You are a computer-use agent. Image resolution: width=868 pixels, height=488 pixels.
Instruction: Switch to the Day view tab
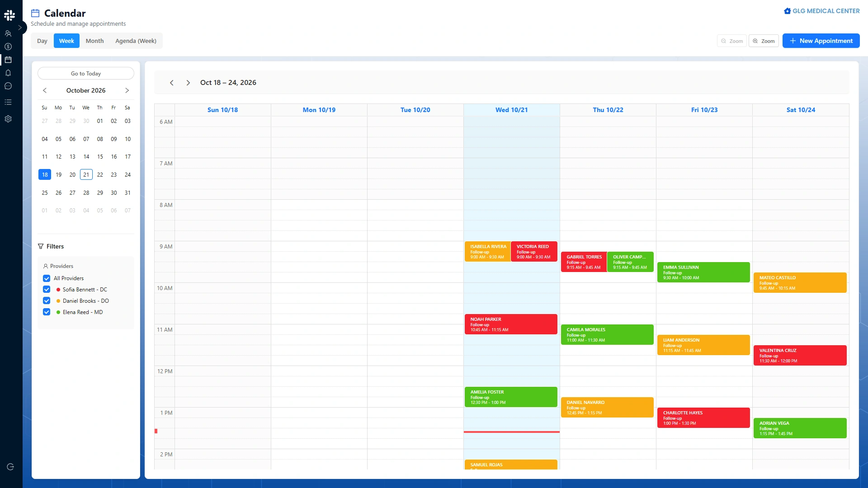42,41
